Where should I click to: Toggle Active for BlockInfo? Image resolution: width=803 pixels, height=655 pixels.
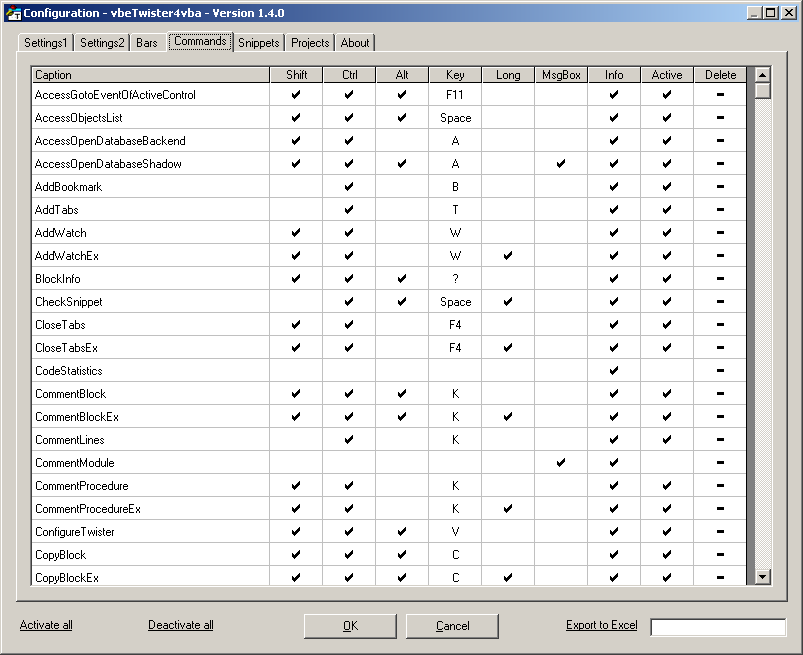(x=667, y=279)
